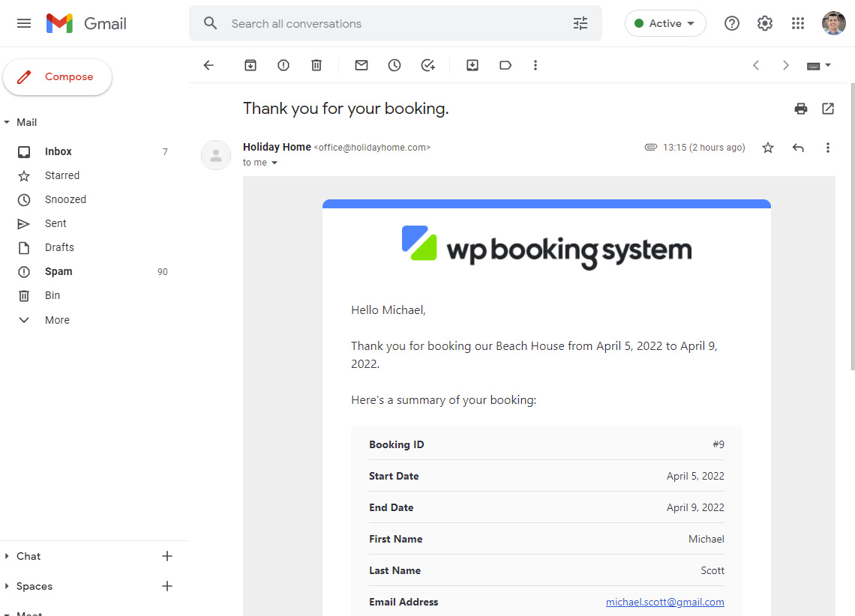855x616 pixels.
Task: Open the main menu hamburger icon
Action: (24, 23)
